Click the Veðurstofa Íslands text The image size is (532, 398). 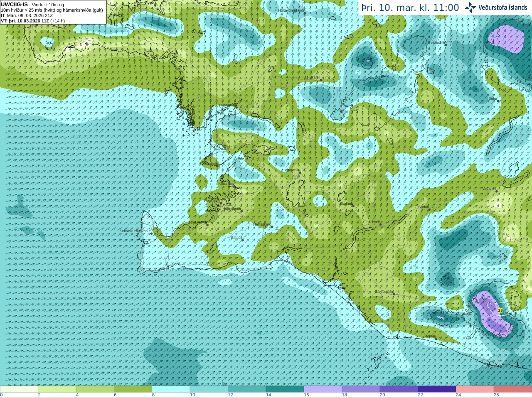(502, 7)
